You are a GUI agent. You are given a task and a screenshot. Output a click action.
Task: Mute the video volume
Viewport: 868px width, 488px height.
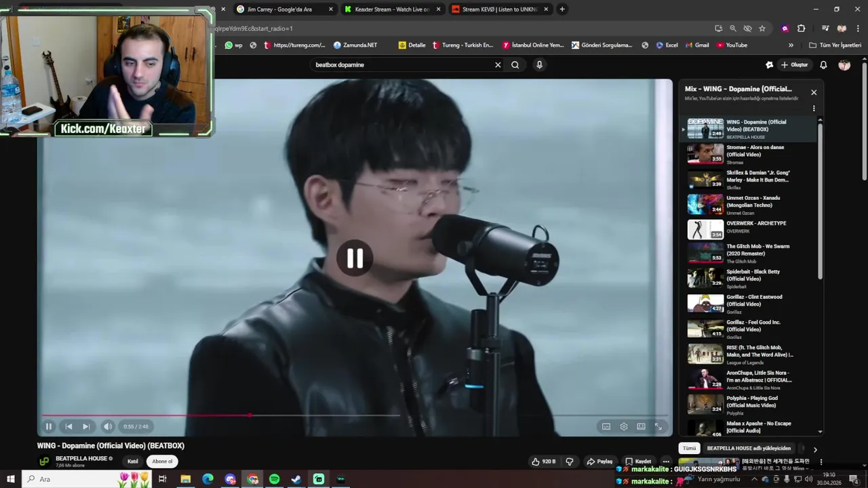click(108, 426)
